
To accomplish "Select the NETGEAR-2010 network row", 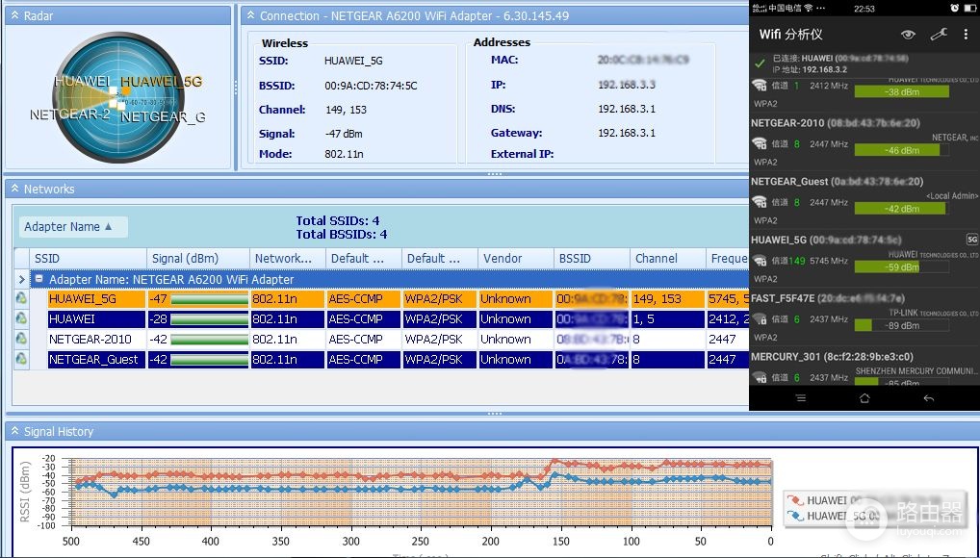I will [x=398, y=340].
